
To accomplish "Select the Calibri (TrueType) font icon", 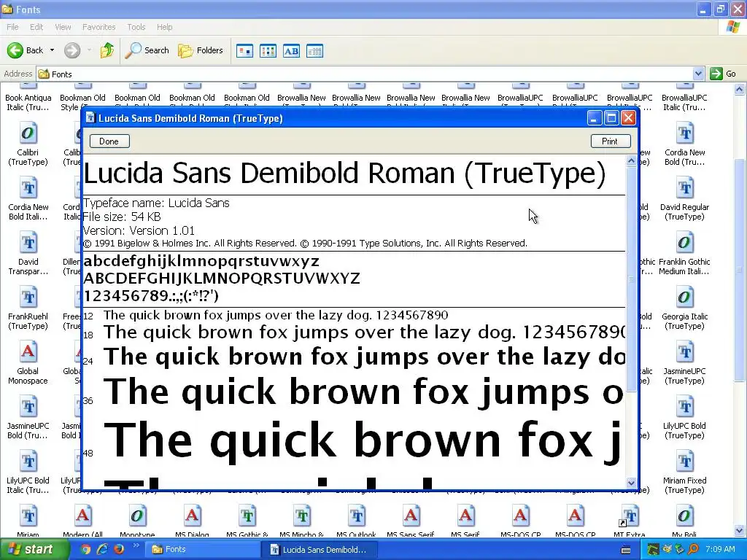I will (x=28, y=133).
